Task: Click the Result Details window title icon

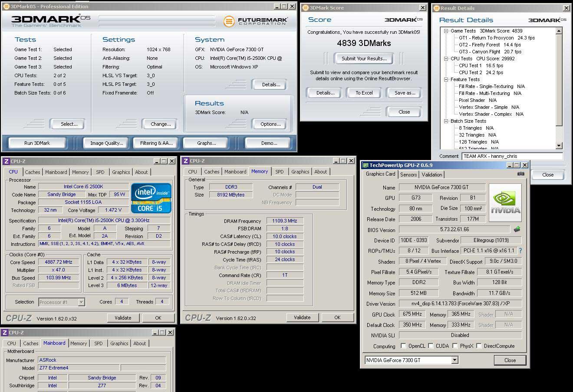Action: click(x=437, y=8)
